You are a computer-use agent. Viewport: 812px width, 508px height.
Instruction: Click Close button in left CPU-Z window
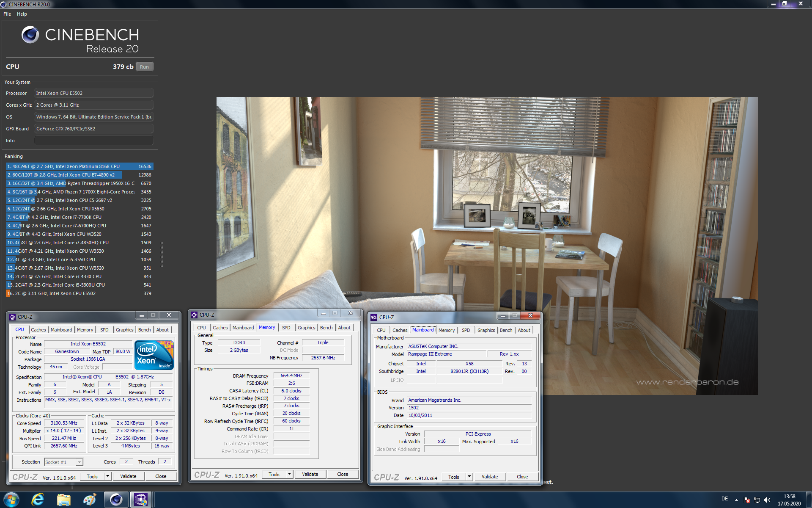tap(161, 476)
